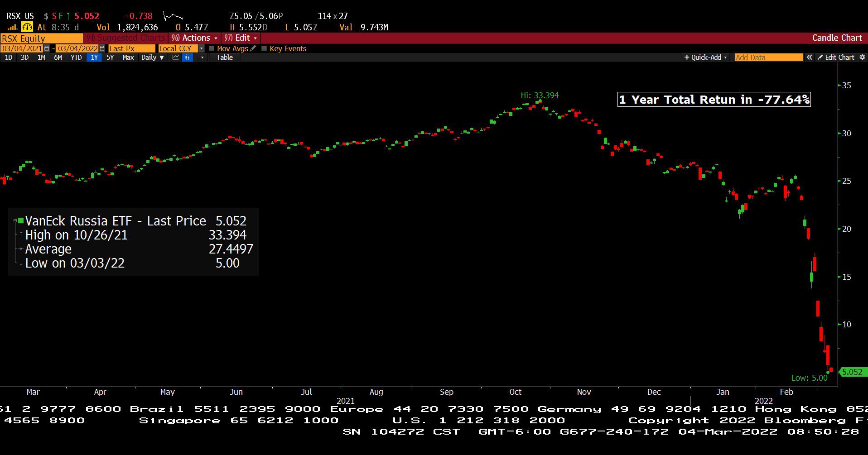Image resolution: width=868 pixels, height=455 pixels.
Task: Click the Add Data input field
Action: coord(769,57)
